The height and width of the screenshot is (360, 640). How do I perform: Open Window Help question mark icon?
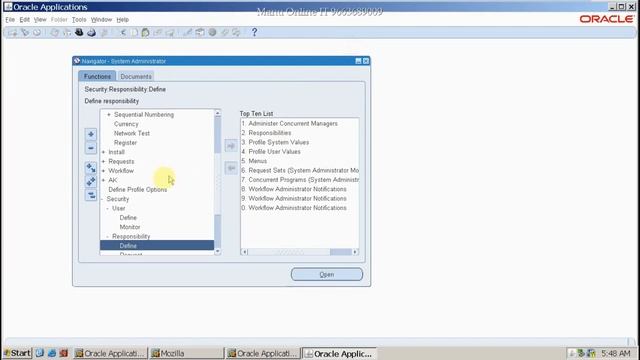[x=254, y=32]
